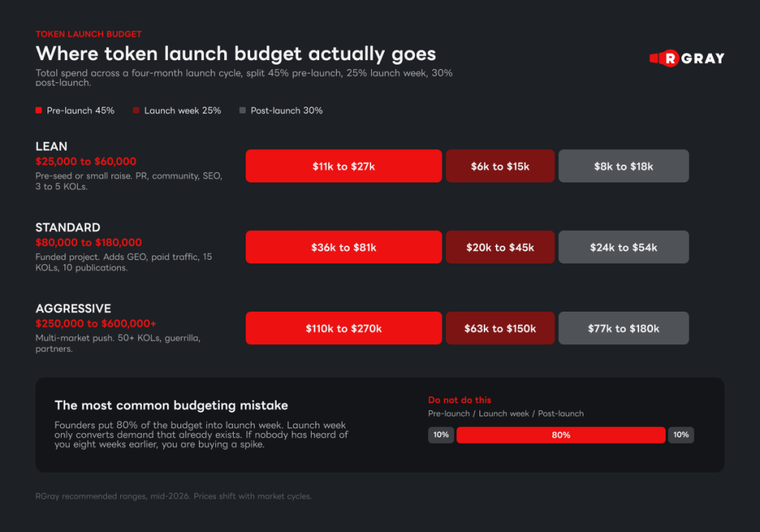The width and height of the screenshot is (760, 532).
Task: Choose the Aggressive $77k to $180k bar
Action: click(x=623, y=328)
